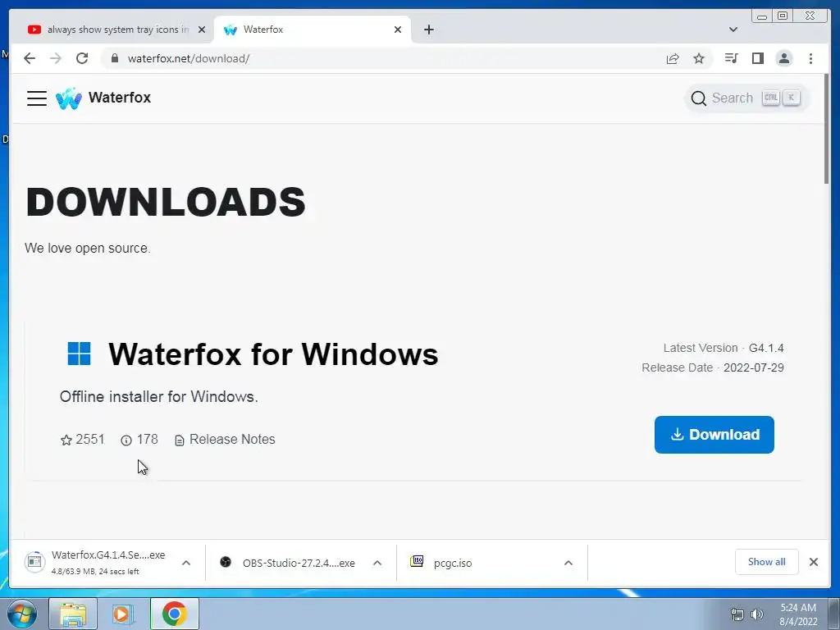Click Show all downloads

(767, 562)
